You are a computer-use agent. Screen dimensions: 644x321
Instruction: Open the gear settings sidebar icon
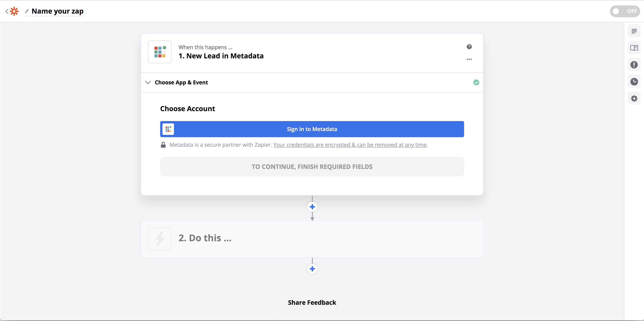pos(634,99)
